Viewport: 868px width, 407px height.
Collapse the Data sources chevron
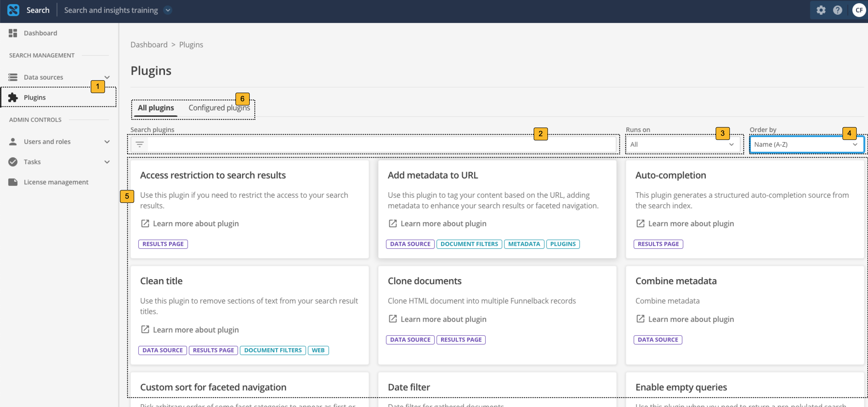(x=107, y=77)
